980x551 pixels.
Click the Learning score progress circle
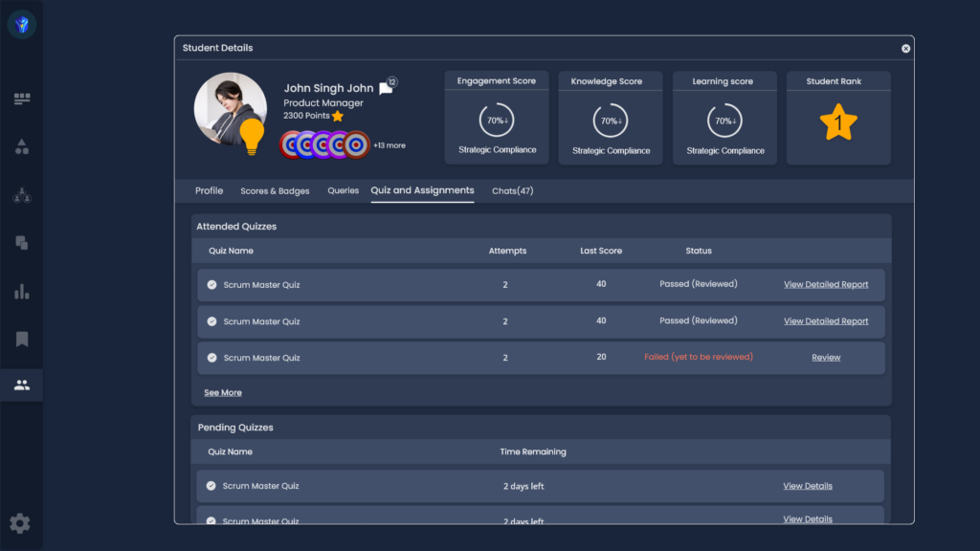(725, 121)
